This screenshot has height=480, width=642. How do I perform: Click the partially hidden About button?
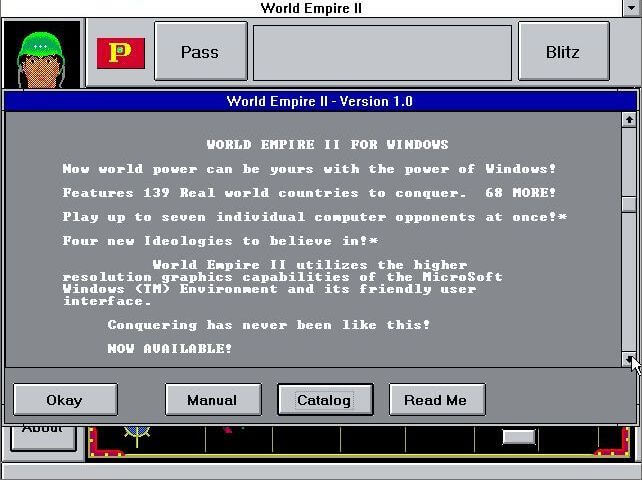tap(43, 437)
